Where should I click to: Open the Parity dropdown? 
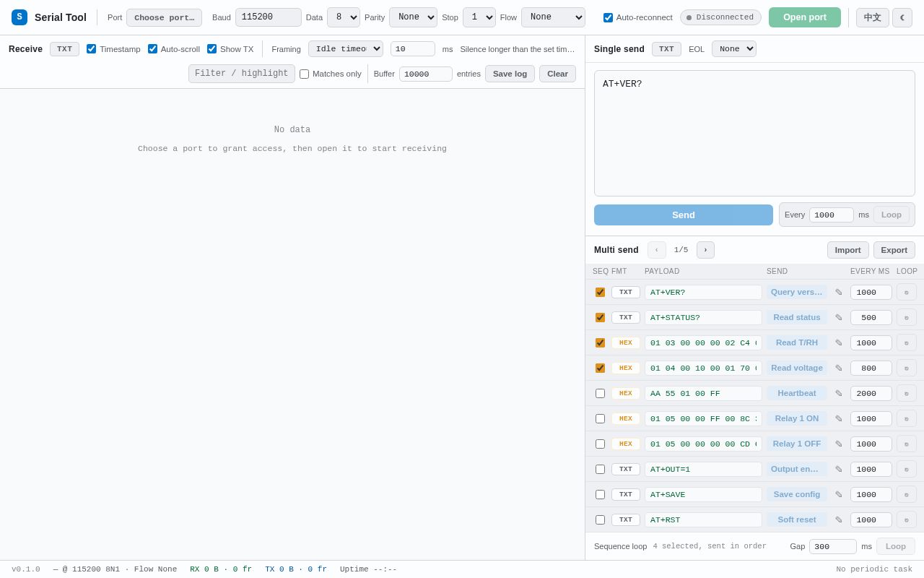click(x=413, y=17)
